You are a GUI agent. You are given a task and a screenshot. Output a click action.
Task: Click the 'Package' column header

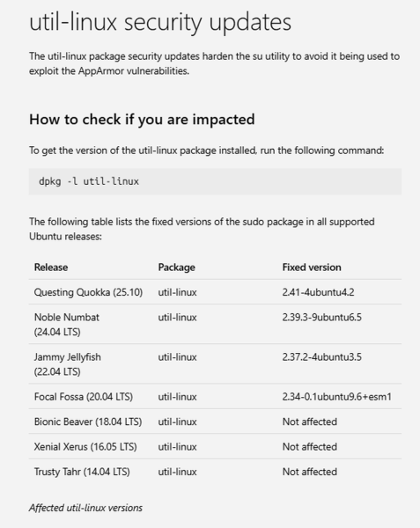(176, 268)
